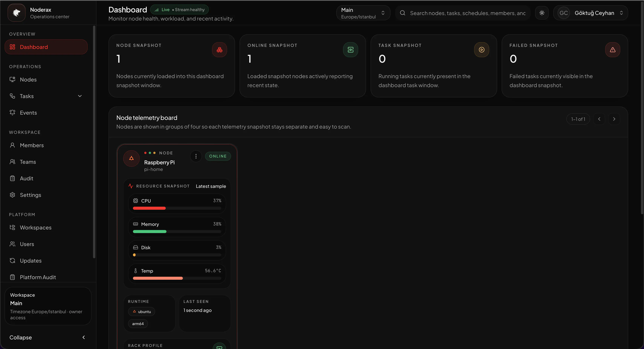Click the 'Latest sample' label
The image size is (644, 349).
(x=211, y=186)
